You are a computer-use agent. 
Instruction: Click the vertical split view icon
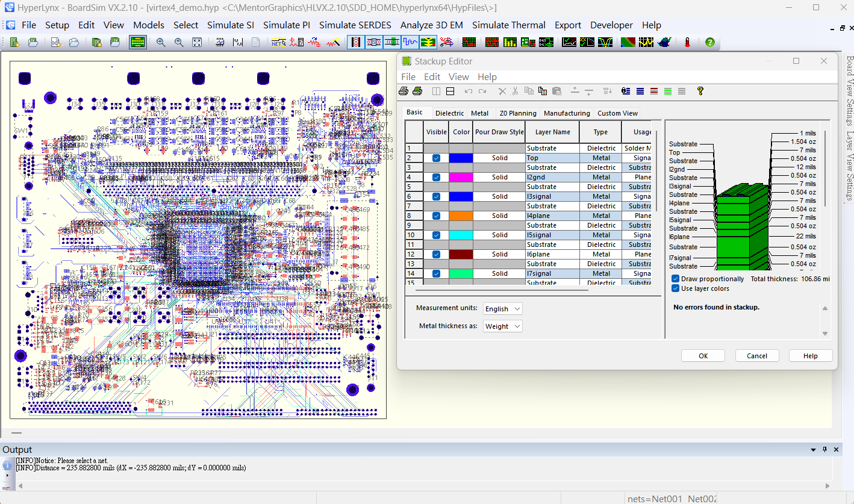pos(436,91)
